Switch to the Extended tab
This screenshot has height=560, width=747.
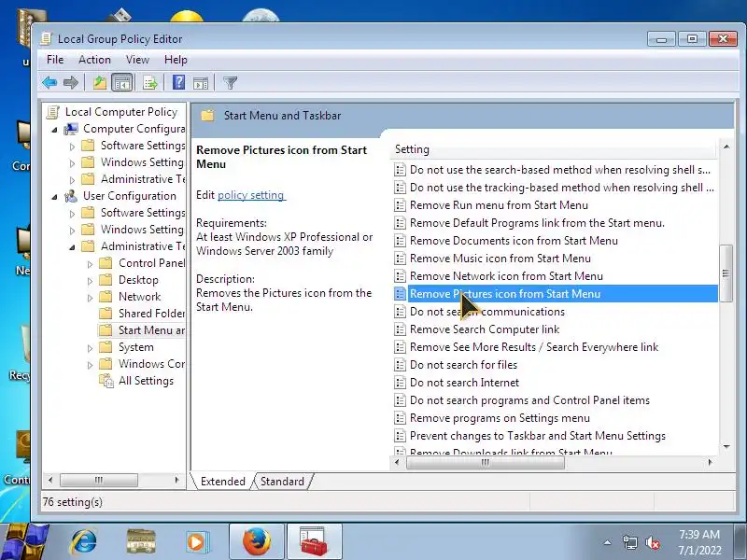(x=222, y=482)
